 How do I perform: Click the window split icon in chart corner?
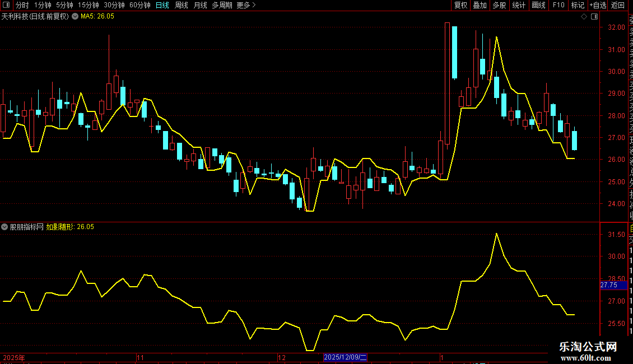[594, 17]
